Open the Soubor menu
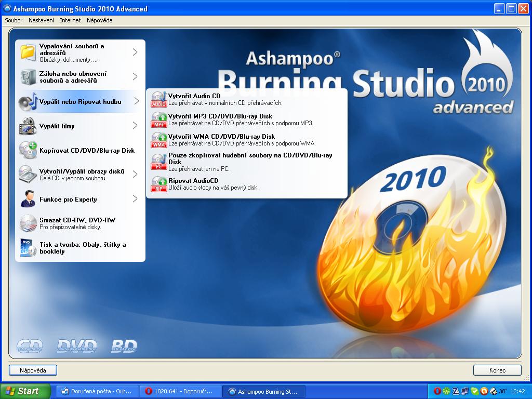The image size is (532, 399). (14, 20)
